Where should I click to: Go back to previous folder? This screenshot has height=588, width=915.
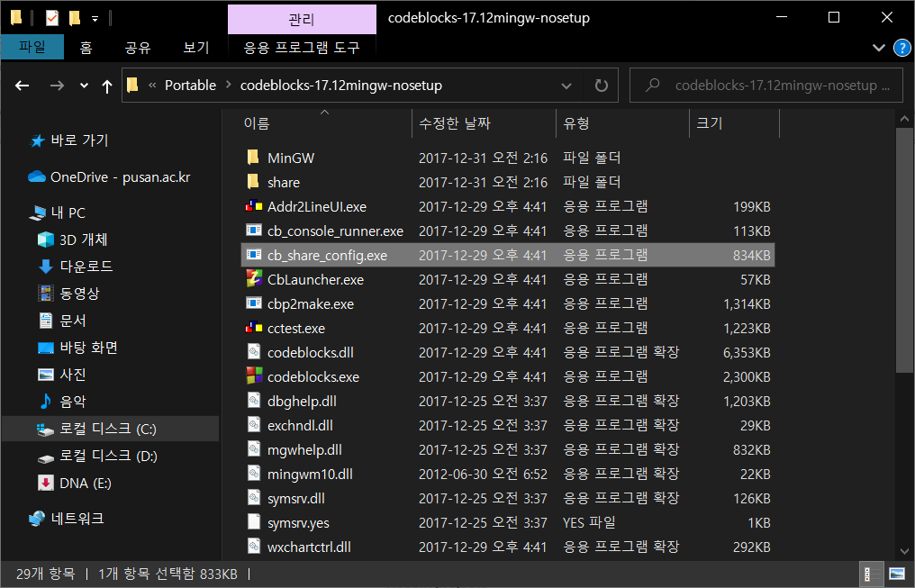click(x=23, y=86)
